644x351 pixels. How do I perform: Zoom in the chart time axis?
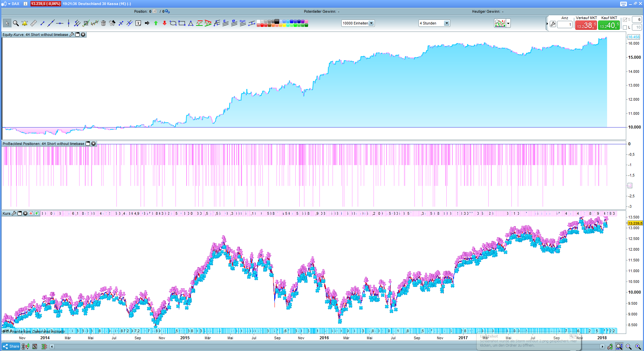(638, 347)
